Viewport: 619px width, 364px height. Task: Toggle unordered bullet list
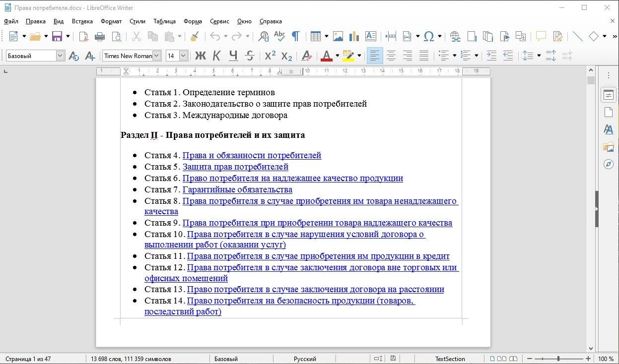point(444,56)
